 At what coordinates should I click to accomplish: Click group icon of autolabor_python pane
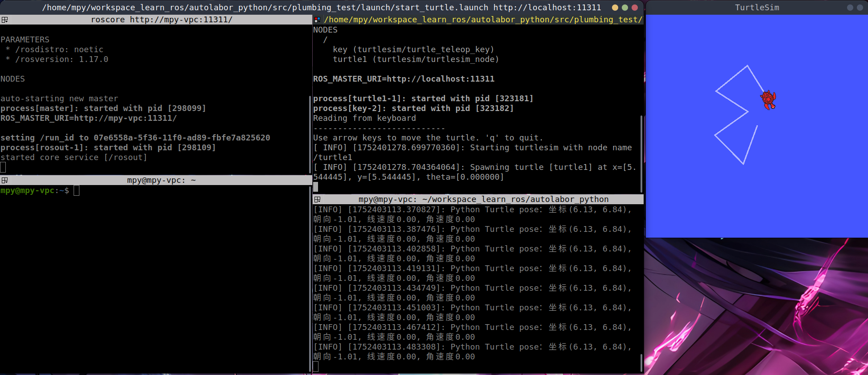pyautogui.click(x=317, y=199)
